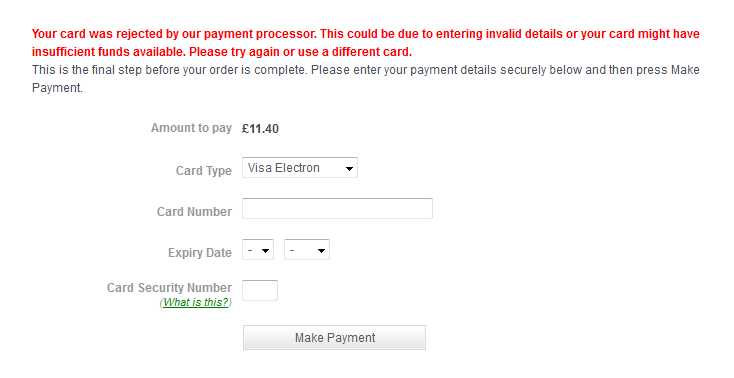Click the £11.40 amount value
734x378 pixels.
(260, 129)
